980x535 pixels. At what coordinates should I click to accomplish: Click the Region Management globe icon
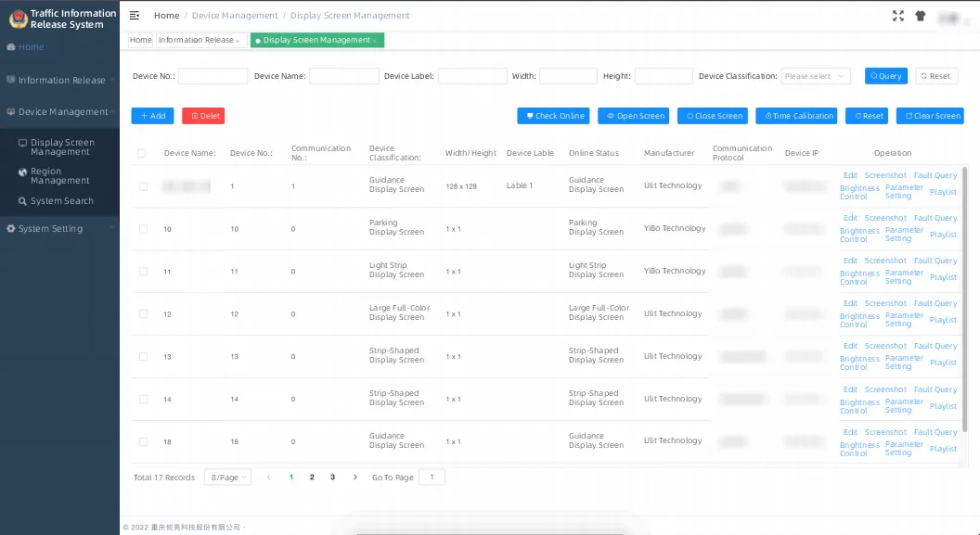pyautogui.click(x=22, y=172)
